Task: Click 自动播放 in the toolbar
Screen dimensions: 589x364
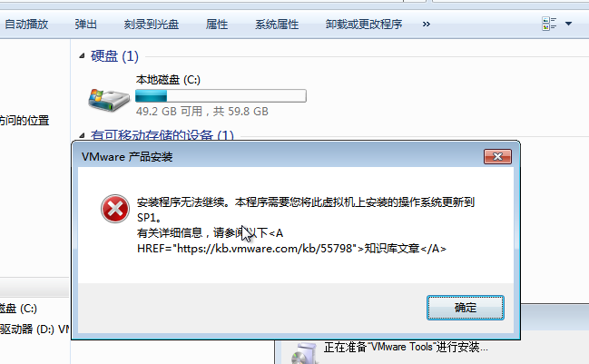Action: pos(26,25)
